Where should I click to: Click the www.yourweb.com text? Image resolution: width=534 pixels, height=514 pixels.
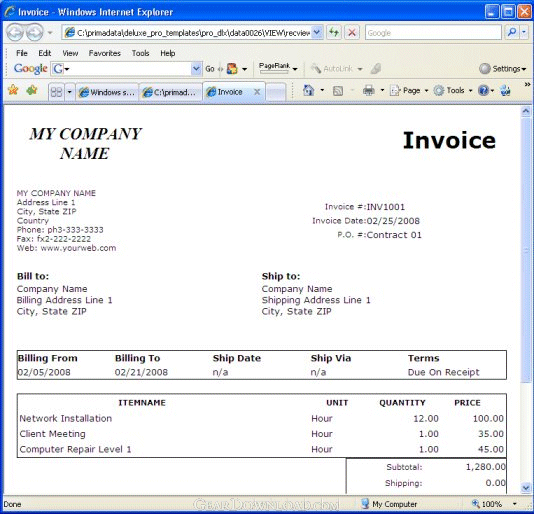[78, 248]
